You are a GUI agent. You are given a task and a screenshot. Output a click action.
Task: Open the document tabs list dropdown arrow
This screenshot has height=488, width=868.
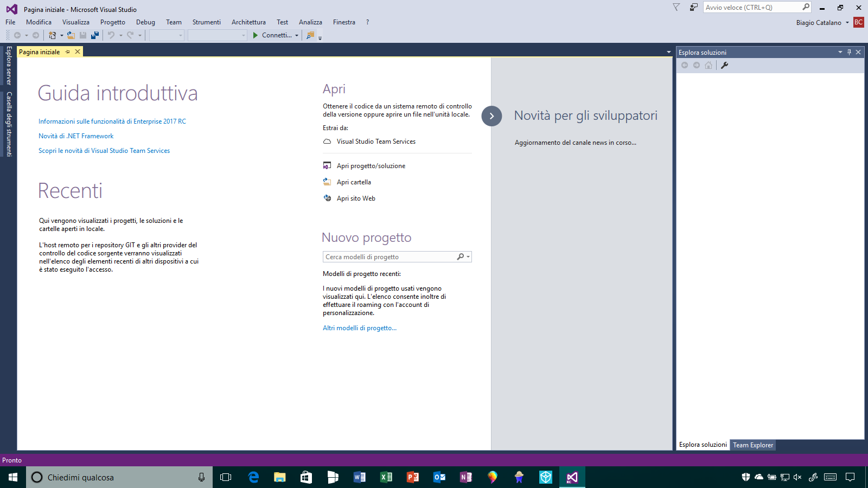668,52
